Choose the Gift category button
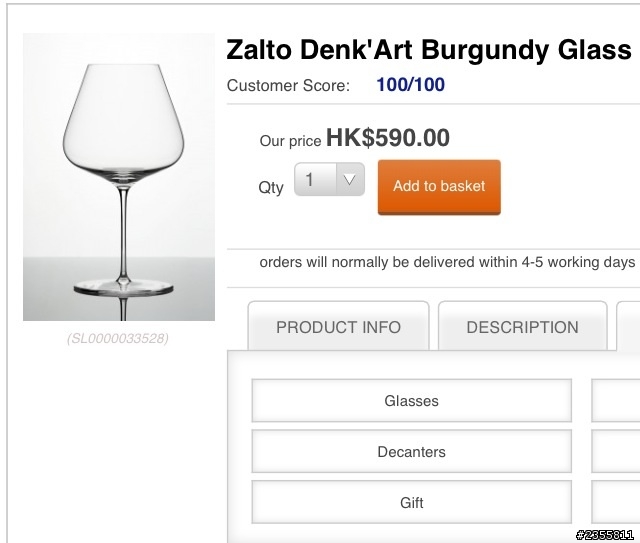 411,503
